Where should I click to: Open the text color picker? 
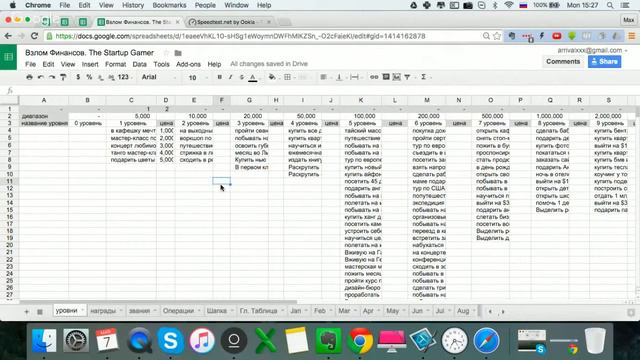coord(253,77)
